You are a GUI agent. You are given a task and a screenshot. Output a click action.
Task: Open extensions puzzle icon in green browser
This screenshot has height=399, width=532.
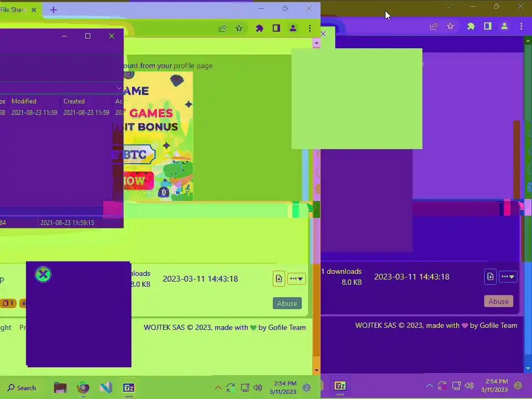260,28
